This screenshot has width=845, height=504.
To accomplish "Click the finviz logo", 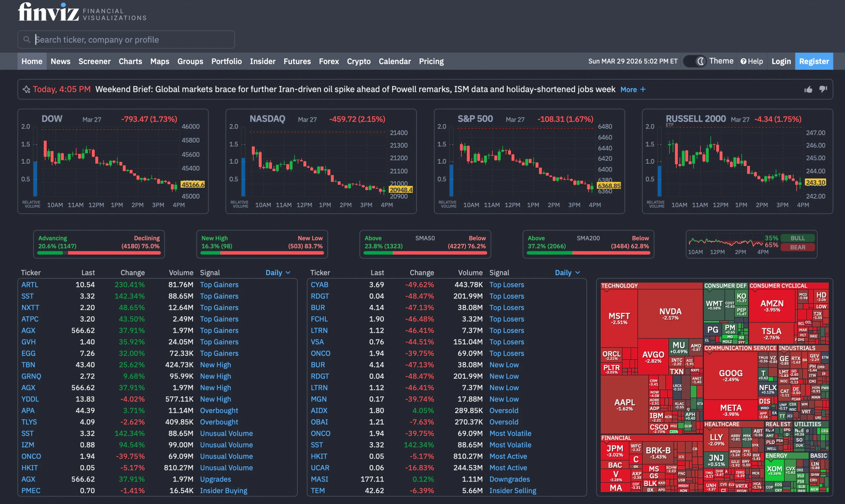I will click(x=48, y=12).
